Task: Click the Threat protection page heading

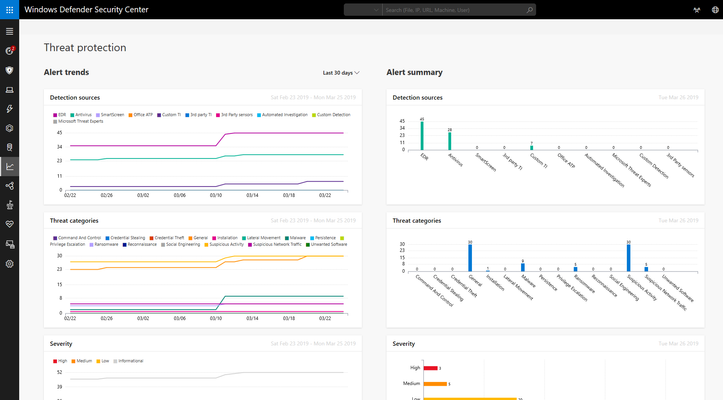Action: [x=85, y=48]
